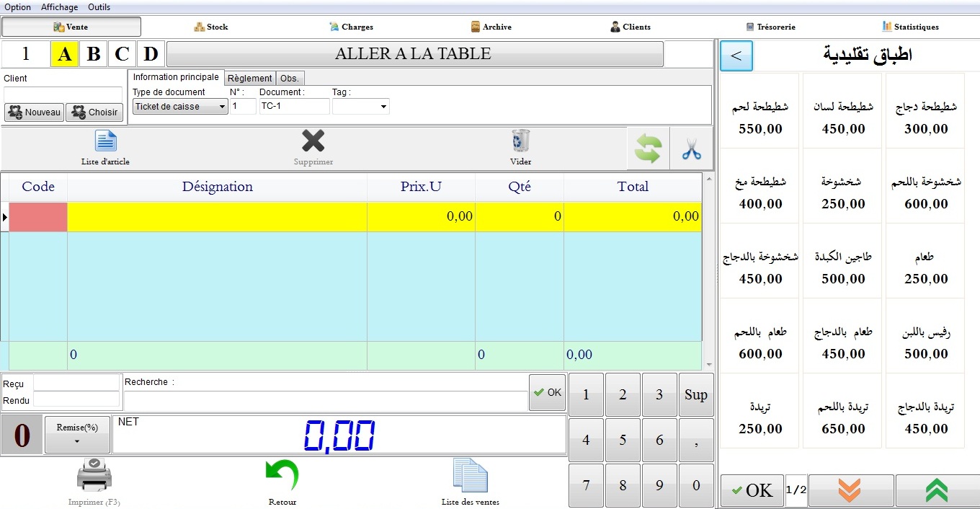Image resolution: width=980 pixels, height=509 pixels.
Task: Click the Recherche input field
Action: (324, 400)
